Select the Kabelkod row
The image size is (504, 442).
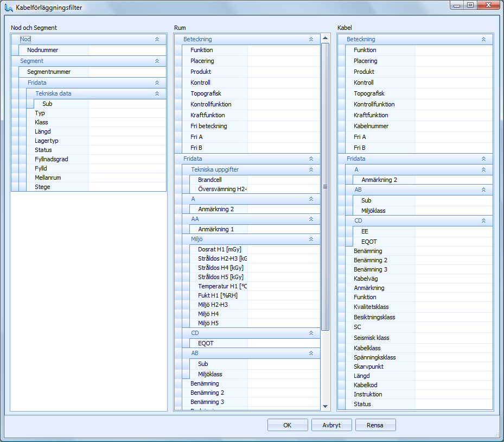click(419, 385)
